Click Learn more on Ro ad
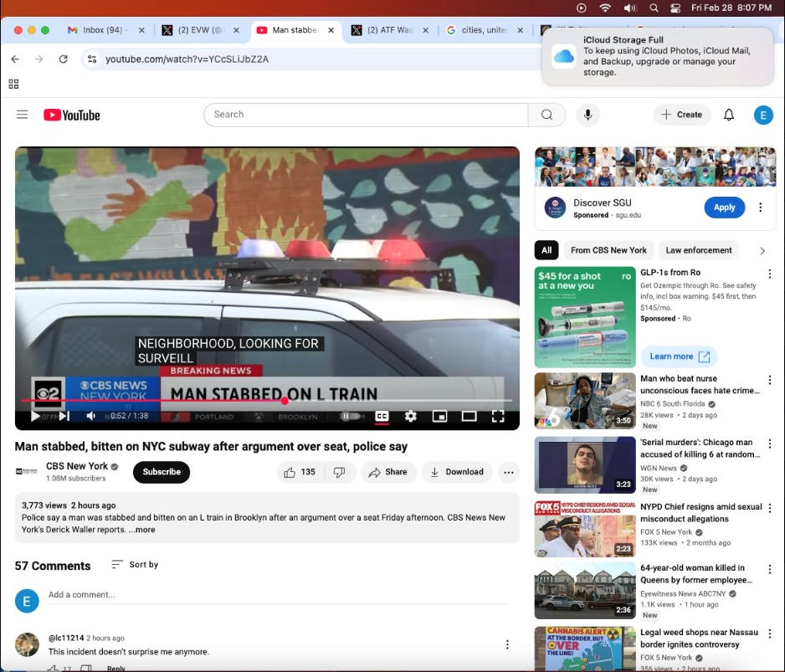785x672 pixels. [x=679, y=357]
